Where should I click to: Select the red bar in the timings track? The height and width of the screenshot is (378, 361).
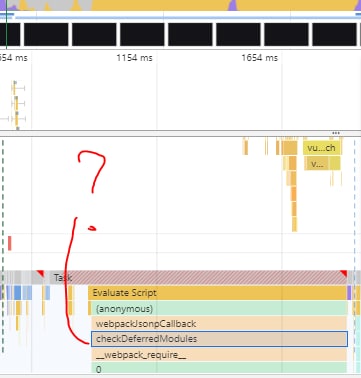[x=10, y=243]
